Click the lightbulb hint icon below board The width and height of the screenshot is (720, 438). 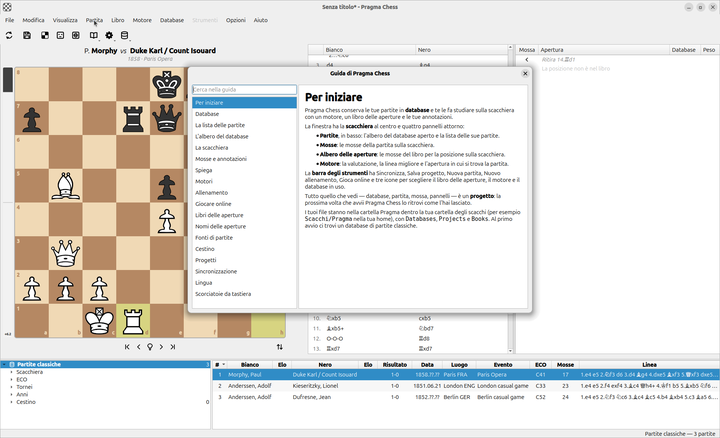(x=150, y=347)
